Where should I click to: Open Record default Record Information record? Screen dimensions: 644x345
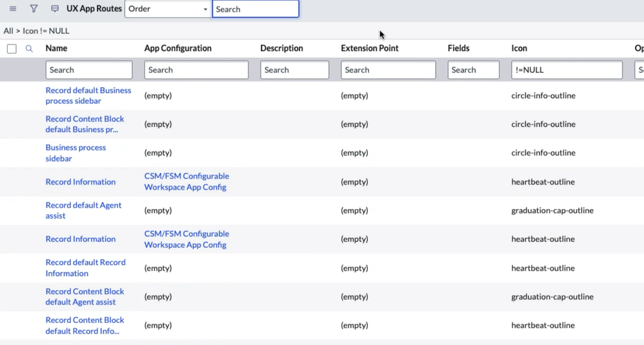85,268
